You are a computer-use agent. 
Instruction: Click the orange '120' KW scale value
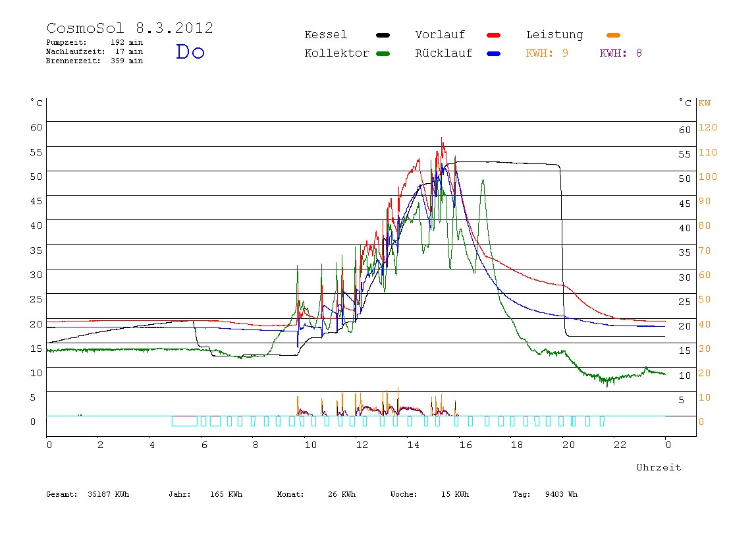pos(708,127)
